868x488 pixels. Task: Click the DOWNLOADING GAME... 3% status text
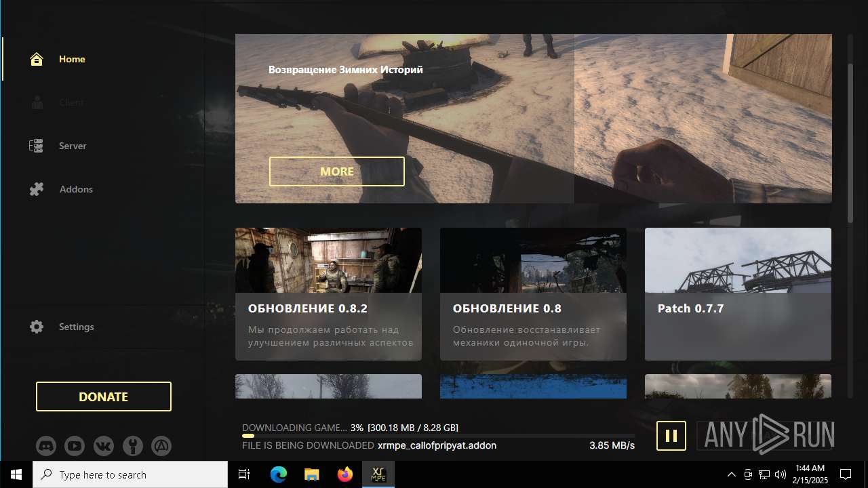click(302, 428)
